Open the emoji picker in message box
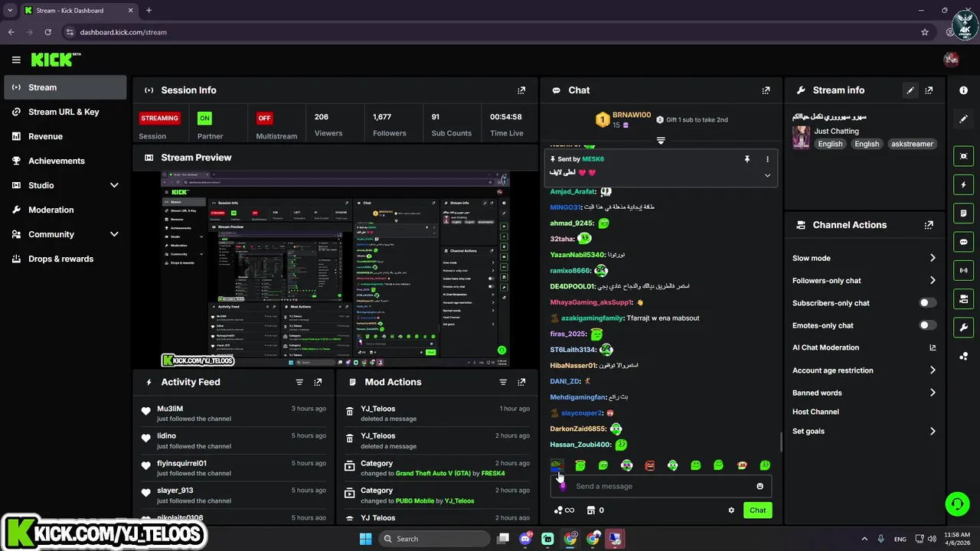Viewport: 980px width, 551px height. [x=759, y=486]
